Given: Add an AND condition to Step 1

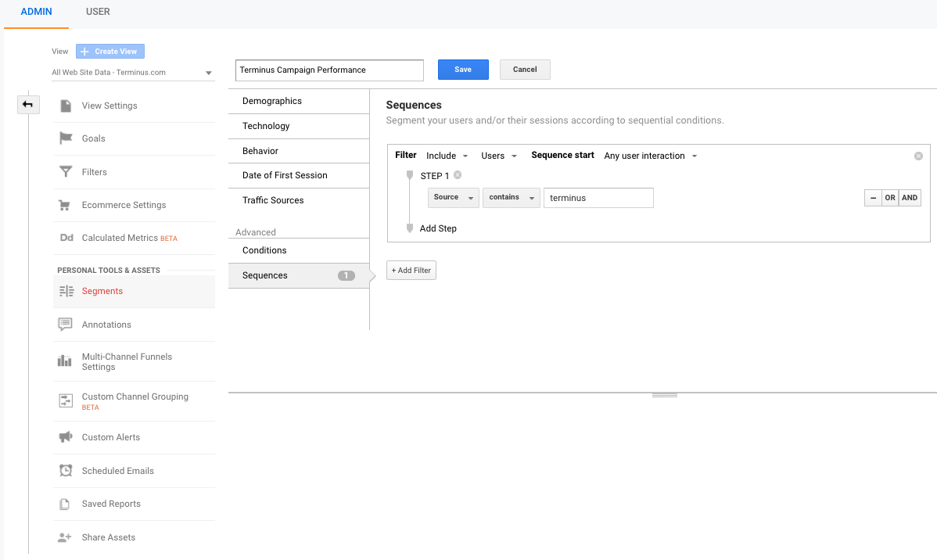Looking at the screenshot, I should [x=910, y=198].
